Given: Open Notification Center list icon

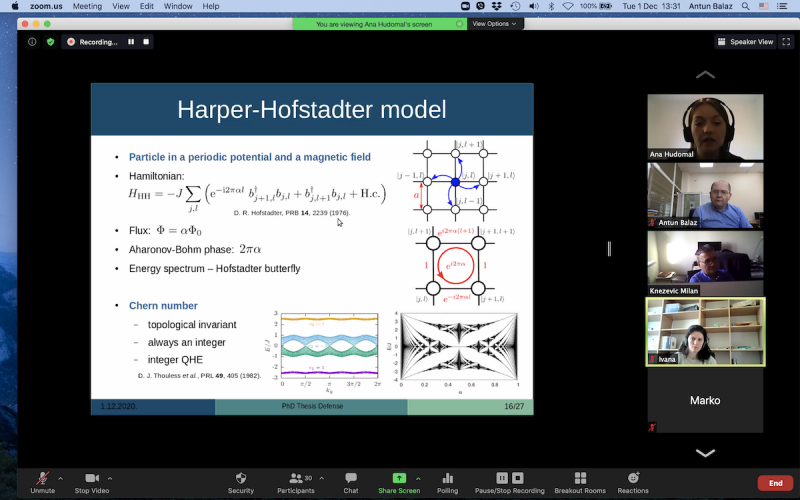Looking at the screenshot, I should [x=782, y=6].
